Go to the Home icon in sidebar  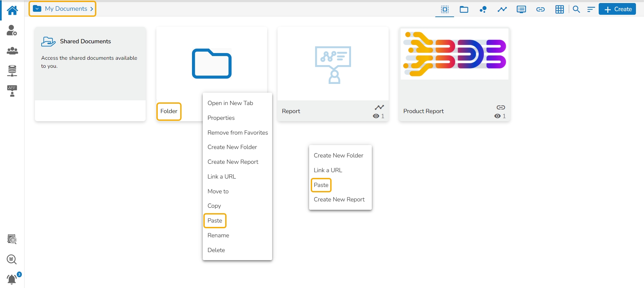point(12,10)
